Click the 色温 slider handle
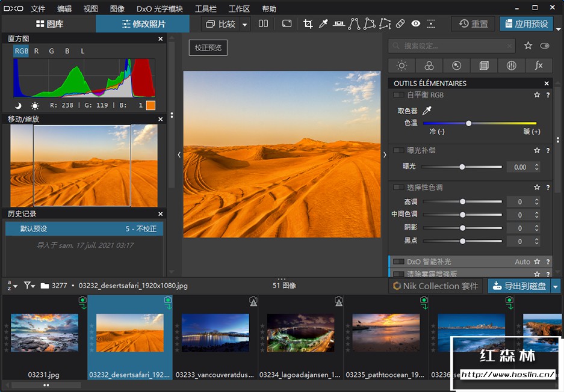 469,123
